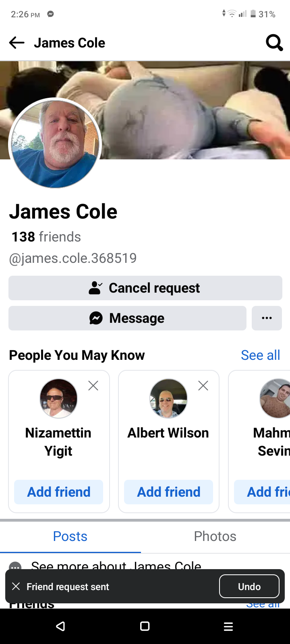Switch to the Posts tab
Screen dimensions: 290x644
(x=70, y=536)
